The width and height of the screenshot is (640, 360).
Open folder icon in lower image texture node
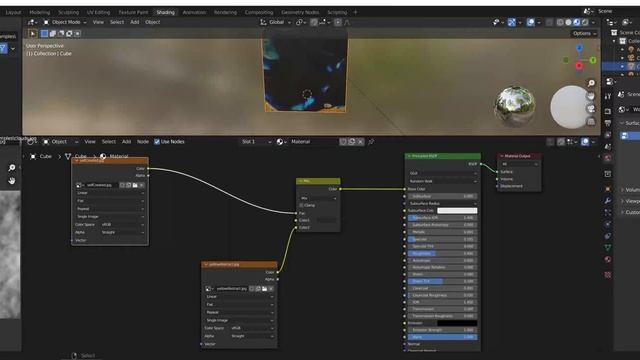click(x=264, y=289)
